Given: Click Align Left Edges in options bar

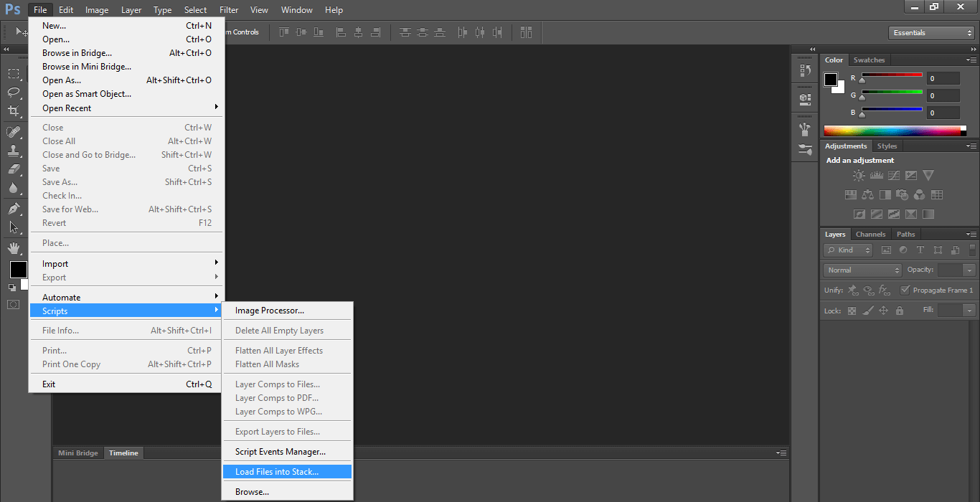Looking at the screenshot, I should click(341, 32).
